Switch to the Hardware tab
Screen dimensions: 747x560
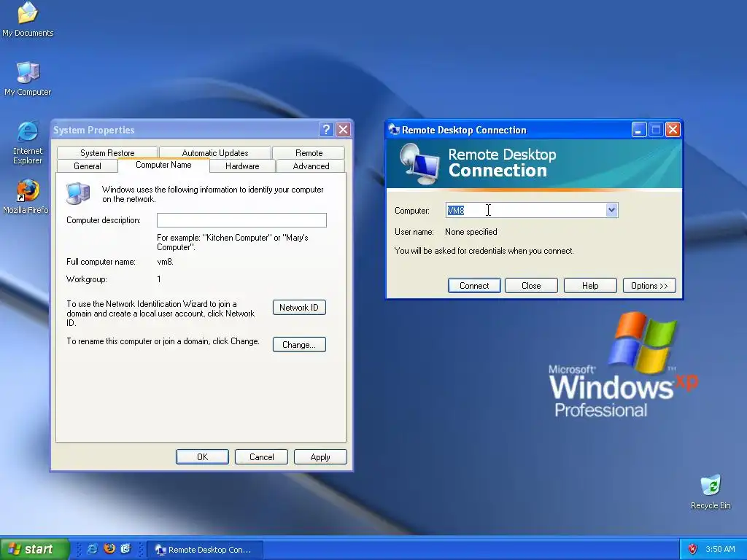[x=242, y=166]
